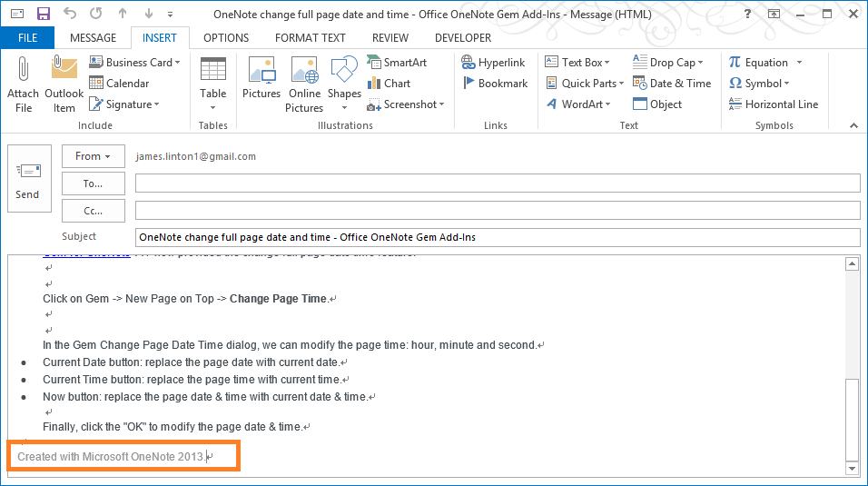Collapse the ribbon
Viewport: 868px width, 486px height.
tap(853, 125)
